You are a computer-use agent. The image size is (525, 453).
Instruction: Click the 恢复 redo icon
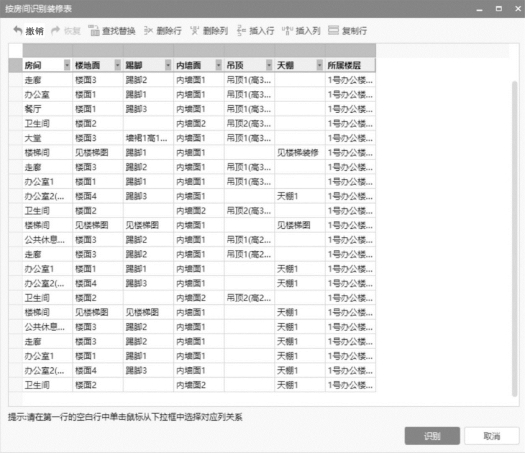click(56, 30)
